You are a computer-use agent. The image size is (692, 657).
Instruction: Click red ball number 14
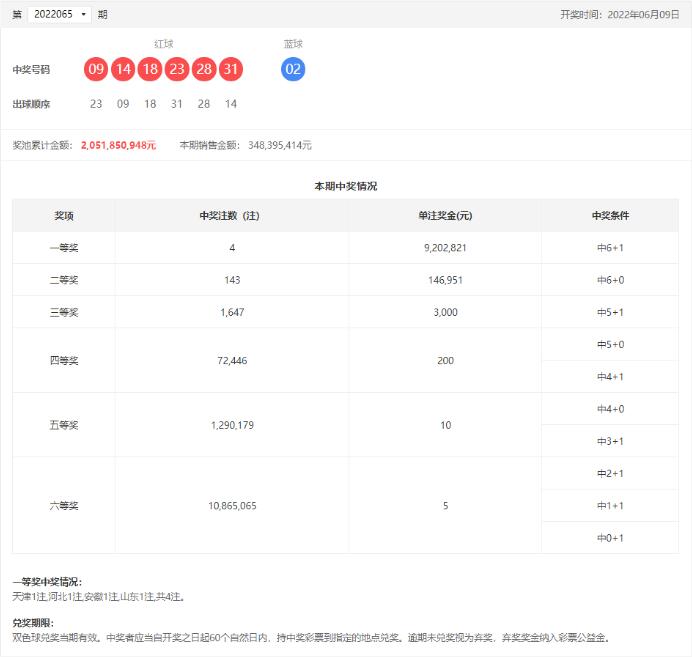[x=123, y=69]
